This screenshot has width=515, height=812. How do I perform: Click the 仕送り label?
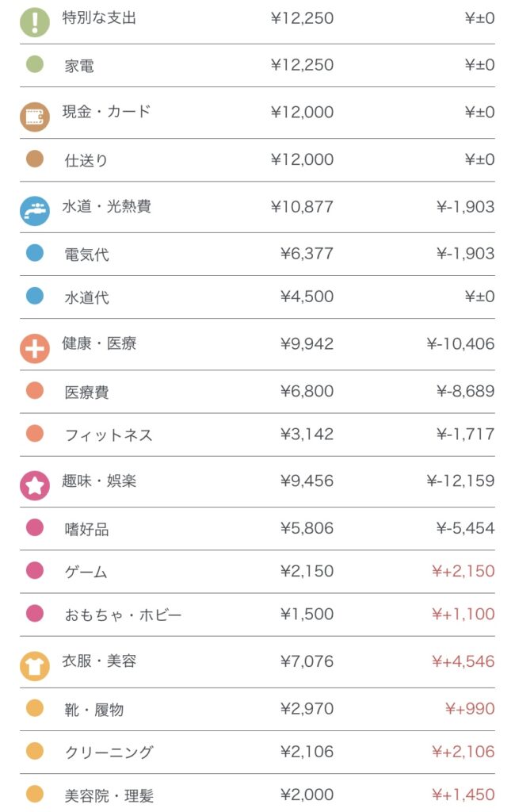point(86,160)
